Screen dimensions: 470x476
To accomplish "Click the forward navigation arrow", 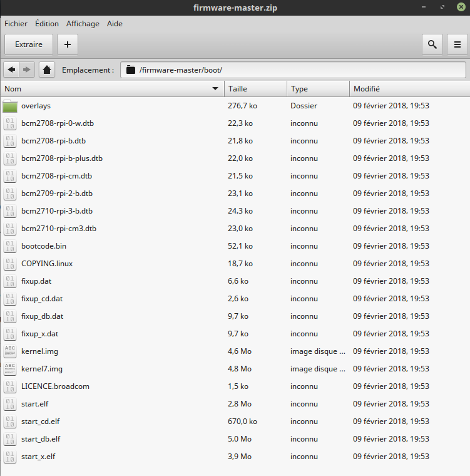I will pos(27,70).
